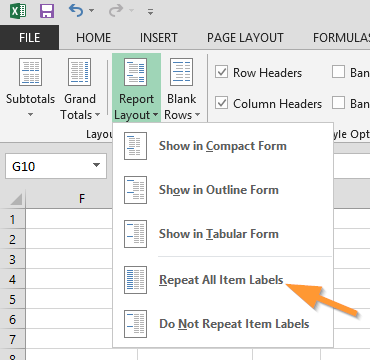
Task: Undo the last action
Action: pos(76,11)
